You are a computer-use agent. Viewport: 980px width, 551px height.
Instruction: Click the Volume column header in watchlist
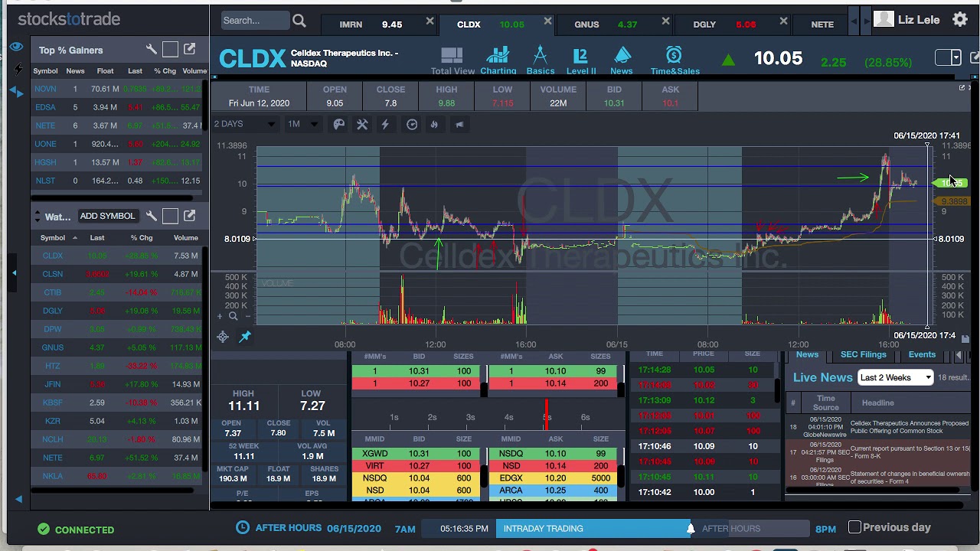185,238
